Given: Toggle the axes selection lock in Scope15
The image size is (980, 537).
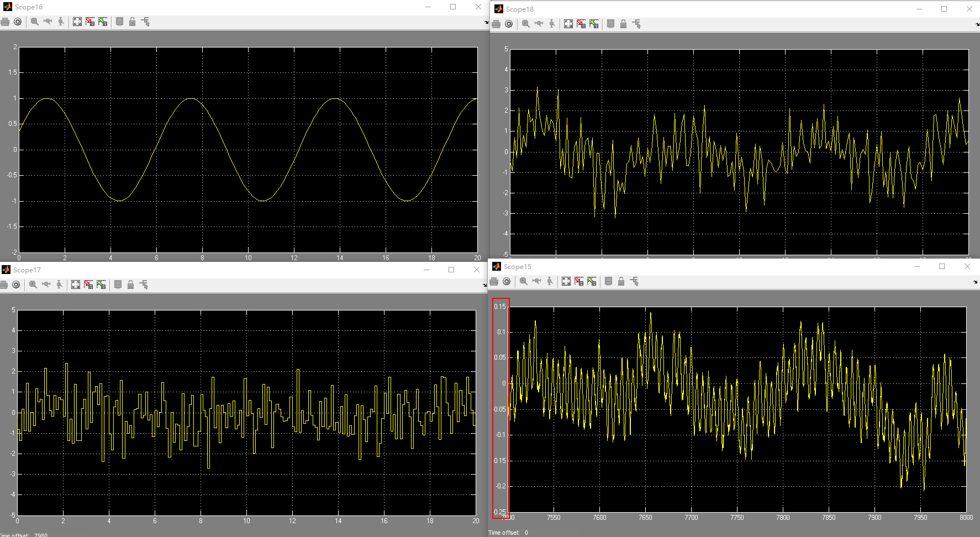Looking at the screenshot, I should tap(621, 281).
